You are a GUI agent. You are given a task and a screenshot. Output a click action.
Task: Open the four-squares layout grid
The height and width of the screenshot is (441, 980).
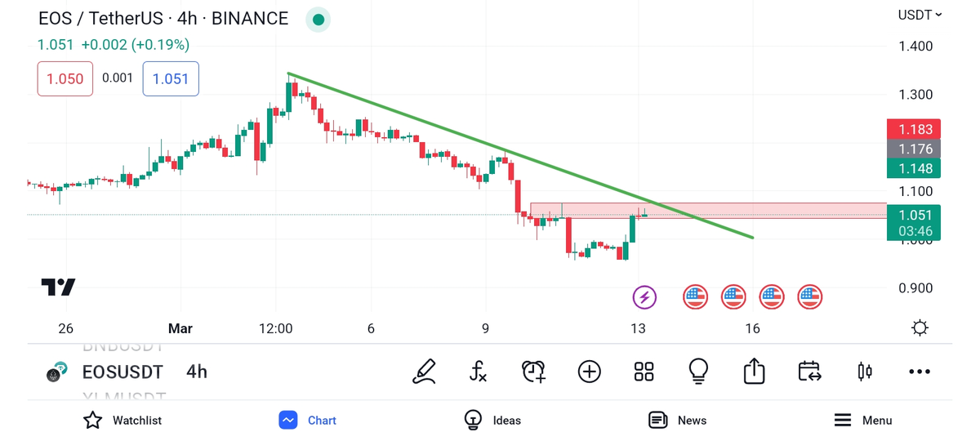pyautogui.click(x=644, y=372)
